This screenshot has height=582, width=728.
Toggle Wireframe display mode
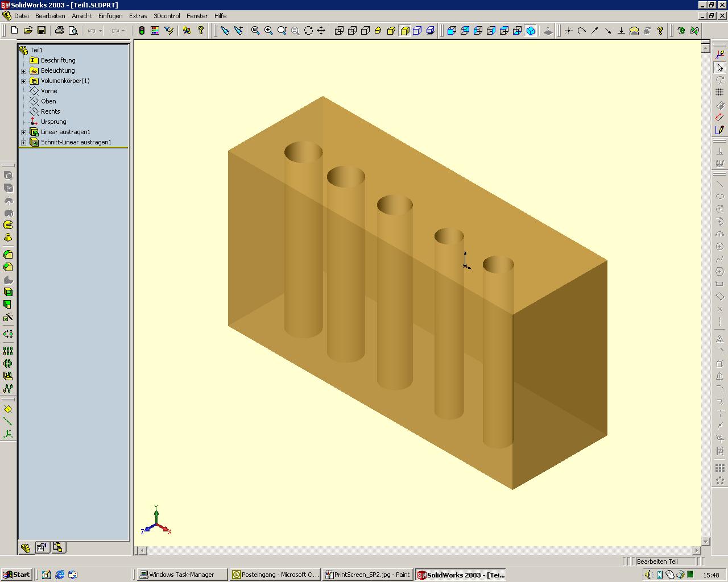click(339, 31)
